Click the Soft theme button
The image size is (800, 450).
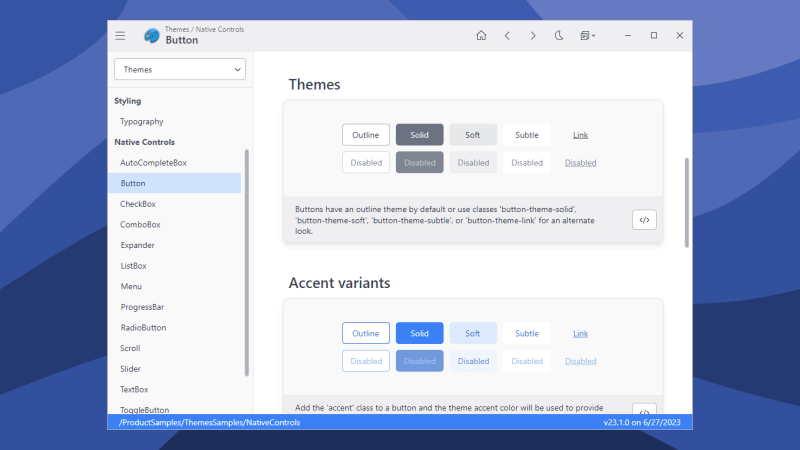click(473, 135)
